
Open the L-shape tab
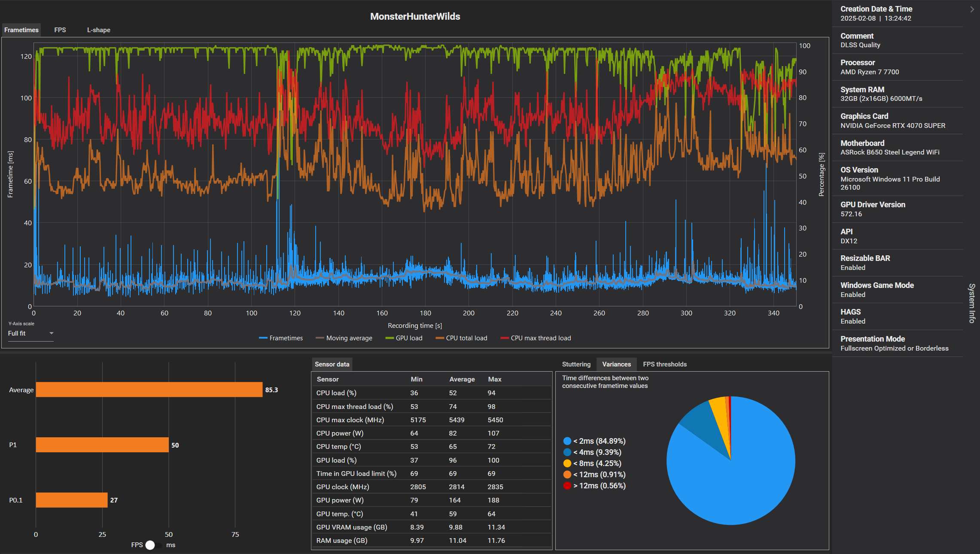point(99,30)
